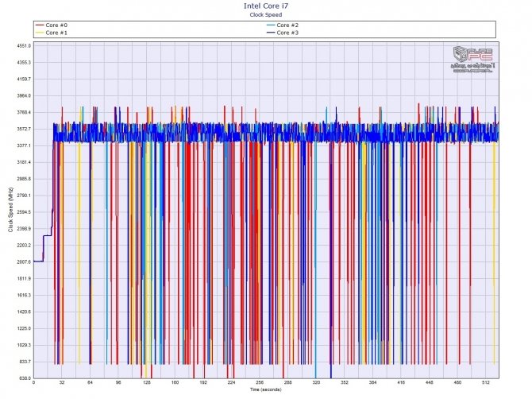
Task: Click the 3768.4 y-axis value
Action: click(x=24, y=112)
